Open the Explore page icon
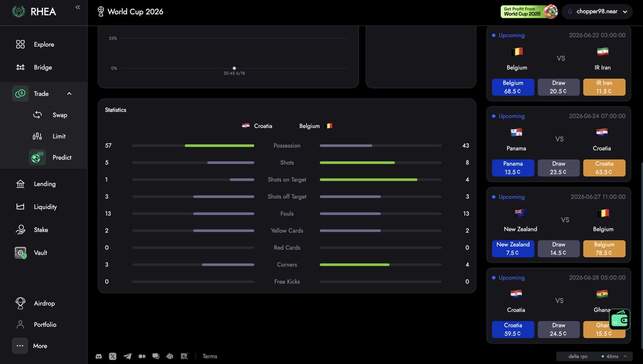Image resolution: width=643 pixels, height=364 pixels. click(x=20, y=44)
